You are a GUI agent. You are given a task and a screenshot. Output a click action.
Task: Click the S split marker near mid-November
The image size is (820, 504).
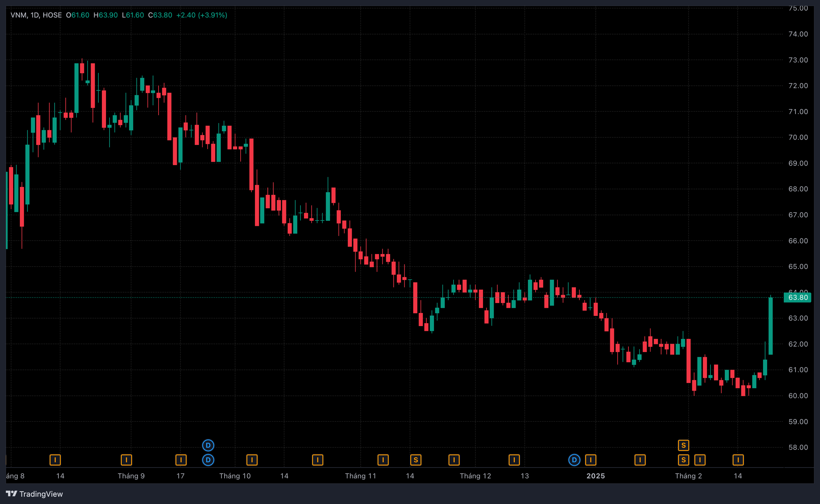pos(416,460)
